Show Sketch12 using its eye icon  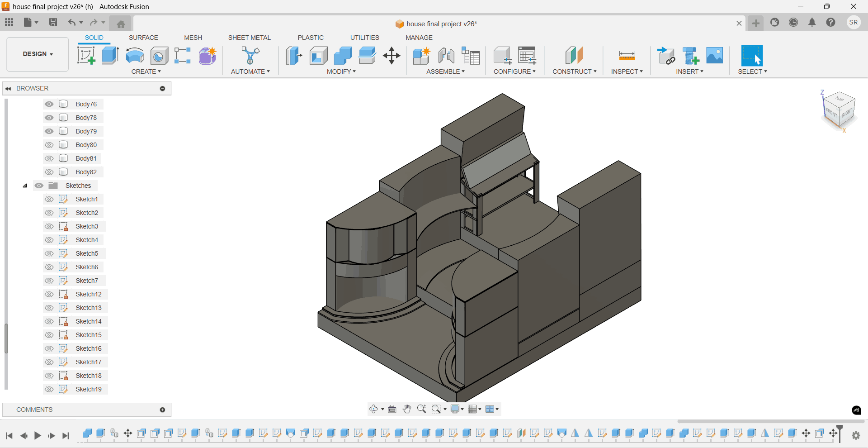(x=49, y=294)
